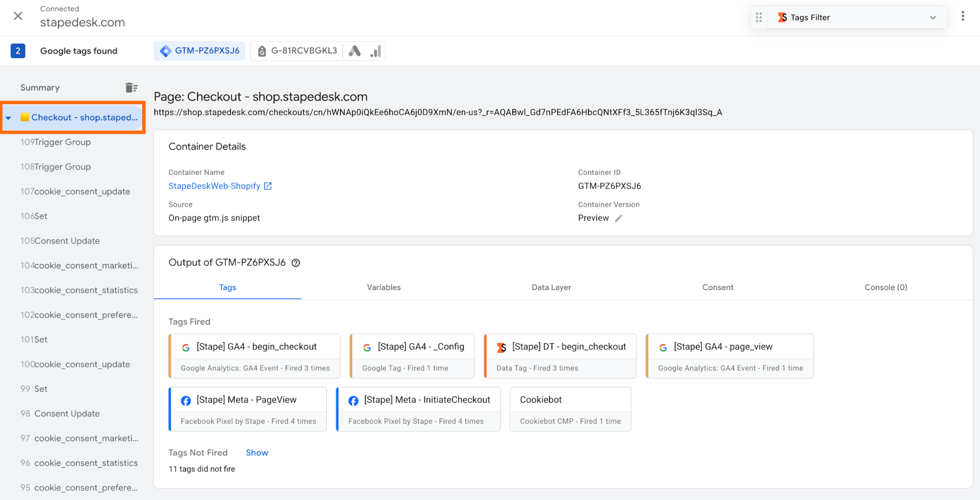Select the GTM-PZ6PXSJ6 container chip
This screenshot has height=500, width=980.
click(200, 51)
